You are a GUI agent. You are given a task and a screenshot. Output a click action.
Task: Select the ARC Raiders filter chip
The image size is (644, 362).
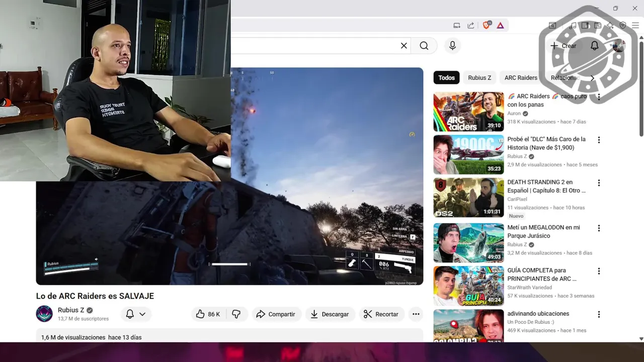point(521,78)
